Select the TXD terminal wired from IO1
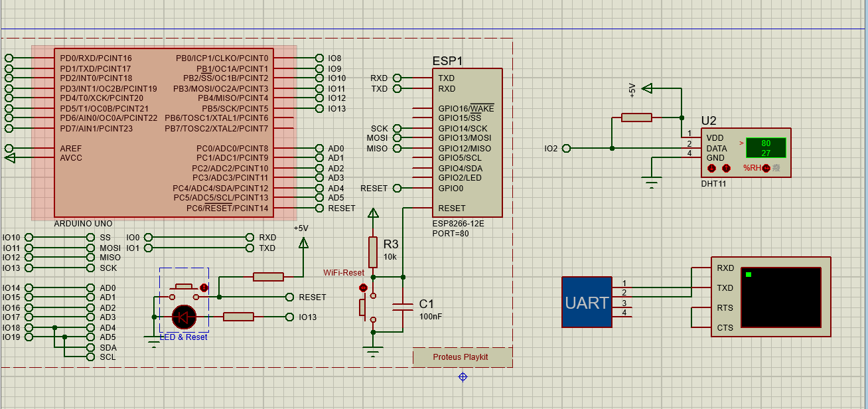The width and height of the screenshot is (868, 409). point(250,248)
